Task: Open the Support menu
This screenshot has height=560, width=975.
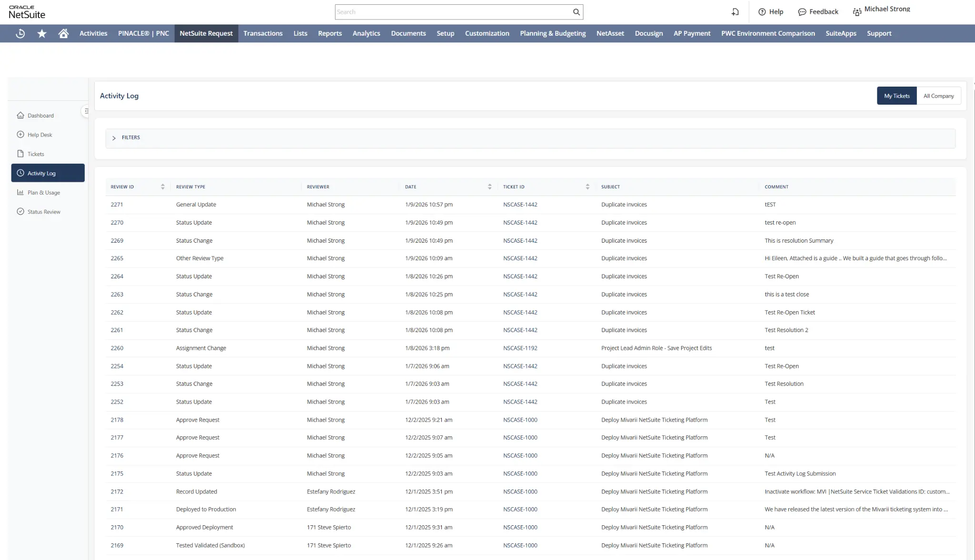Action: pos(879,33)
